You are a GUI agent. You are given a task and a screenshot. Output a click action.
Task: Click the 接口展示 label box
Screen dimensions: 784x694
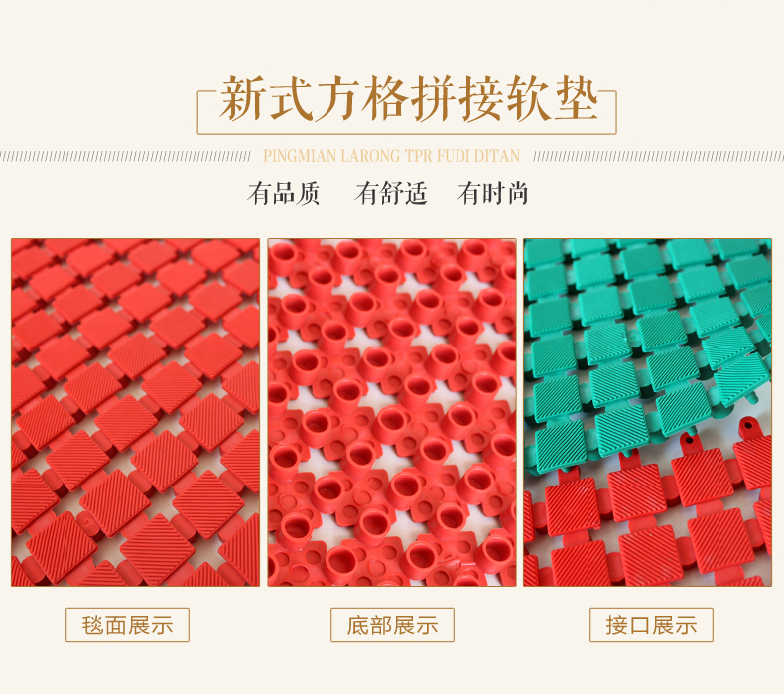pyautogui.click(x=651, y=625)
